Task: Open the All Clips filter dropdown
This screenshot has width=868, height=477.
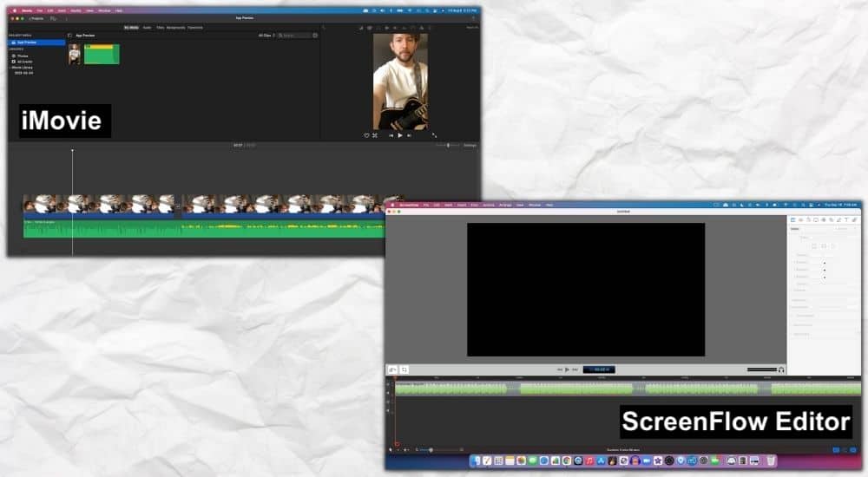Action: [x=266, y=35]
